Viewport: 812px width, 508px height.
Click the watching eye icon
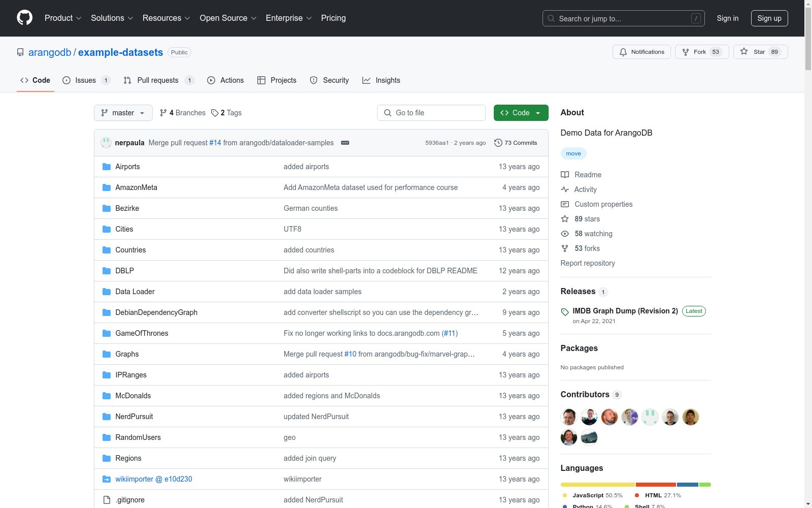(565, 234)
